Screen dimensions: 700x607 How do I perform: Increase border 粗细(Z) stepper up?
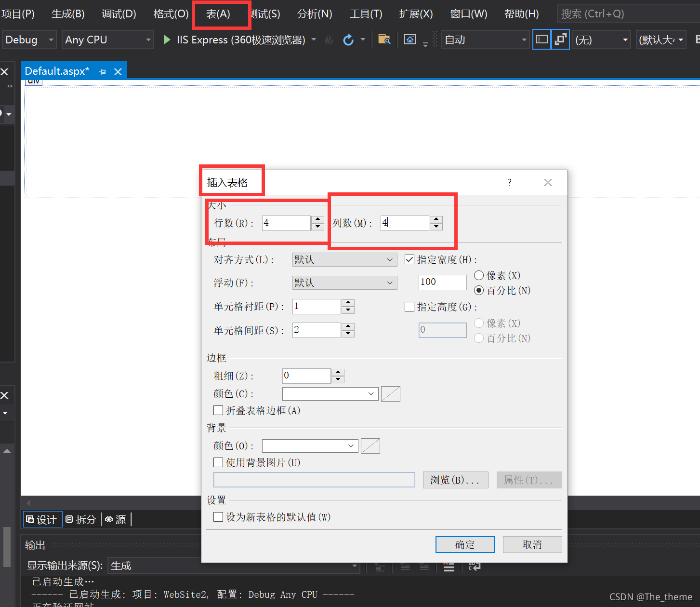coord(338,372)
